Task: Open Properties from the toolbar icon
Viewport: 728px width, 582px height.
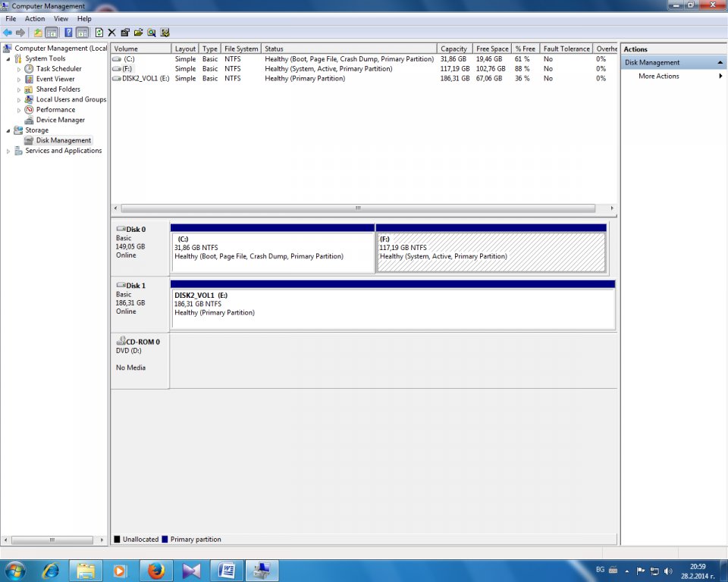Action: [125, 33]
